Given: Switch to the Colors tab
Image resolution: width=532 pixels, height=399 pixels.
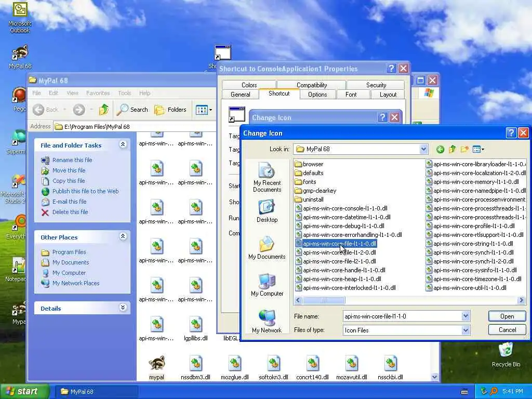Looking at the screenshot, I should tap(249, 85).
